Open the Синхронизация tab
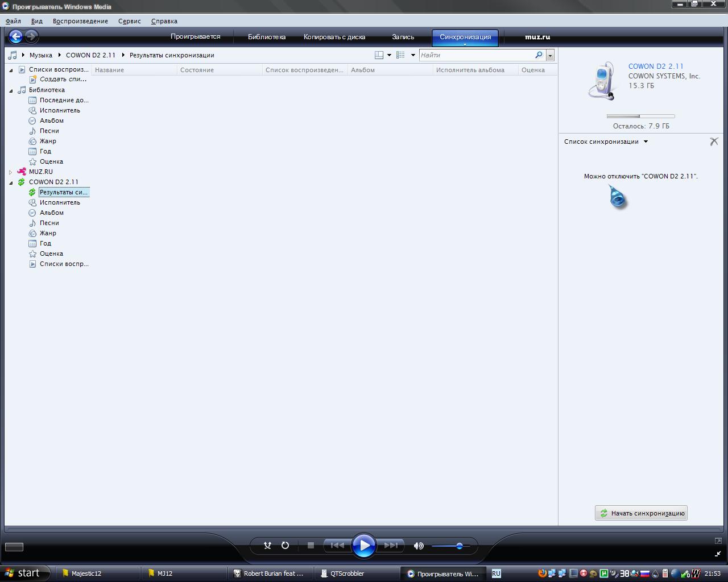This screenshot has width=728, height=582. pyautogui.click(x=465, y=38)
